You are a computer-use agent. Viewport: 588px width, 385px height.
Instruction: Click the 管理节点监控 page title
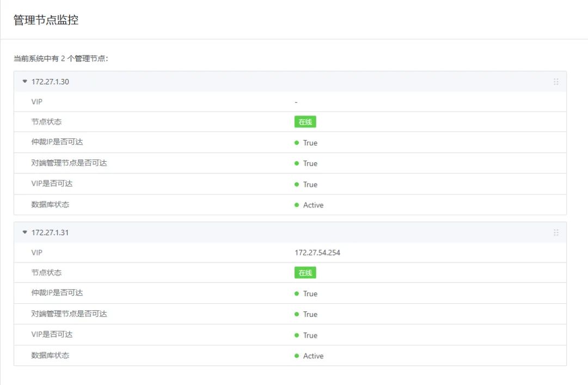[x=46, y=20]
